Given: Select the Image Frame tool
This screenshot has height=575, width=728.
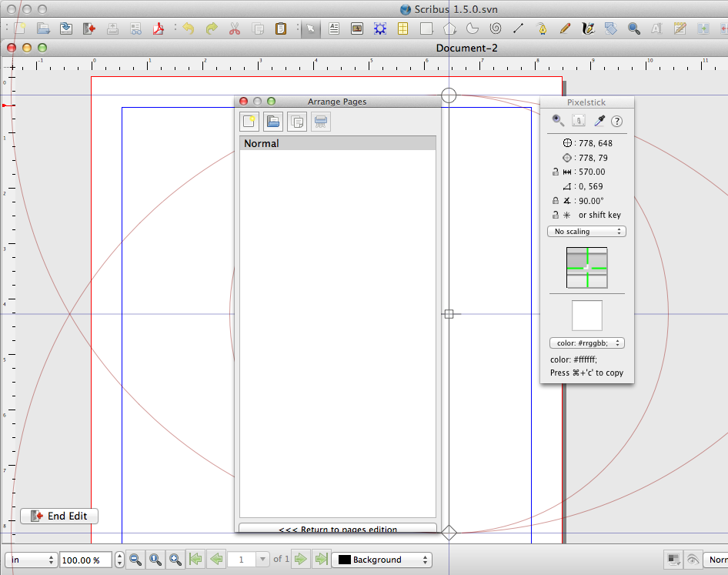Looking at the screenshot, I should [357, 29].
